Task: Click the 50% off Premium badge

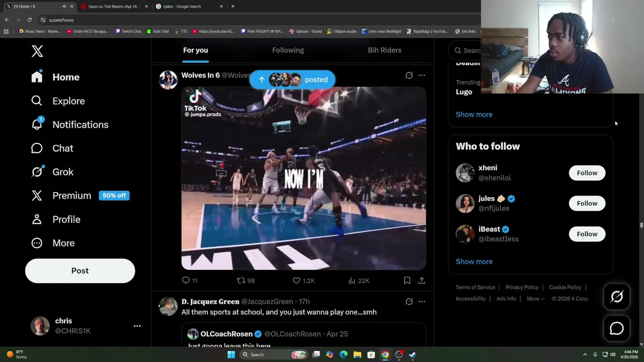Action: coord(114,196)
